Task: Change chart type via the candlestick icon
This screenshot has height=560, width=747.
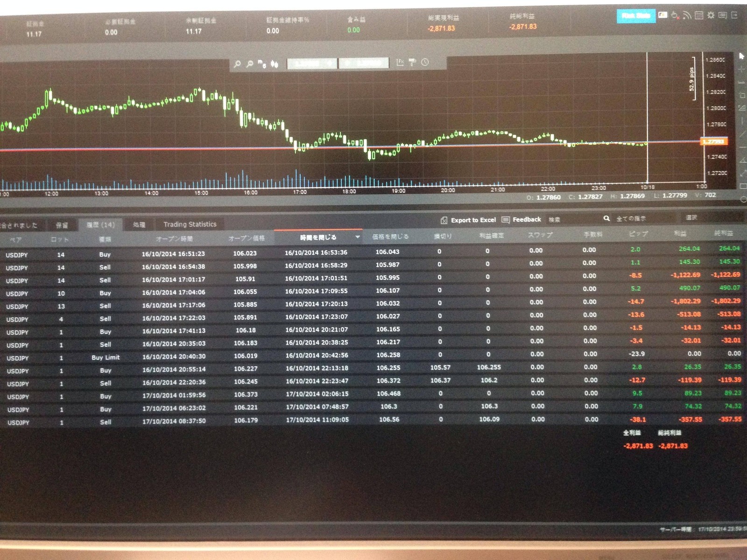Action: (x=275, y=64)
